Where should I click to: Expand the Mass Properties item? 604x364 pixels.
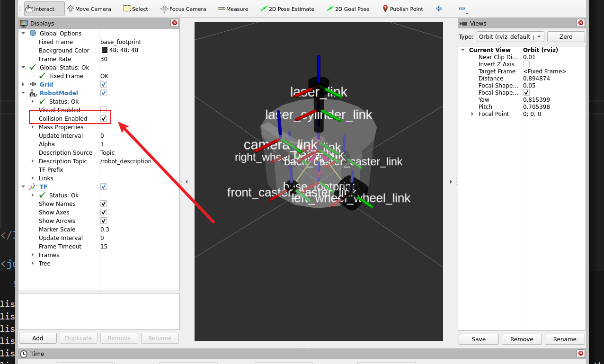click(33, 127)
